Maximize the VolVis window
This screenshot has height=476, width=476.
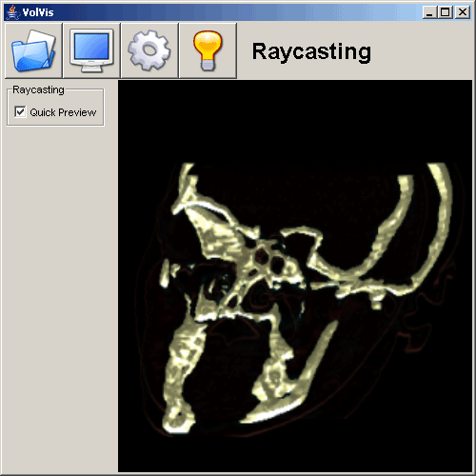(x=446, y=12)
